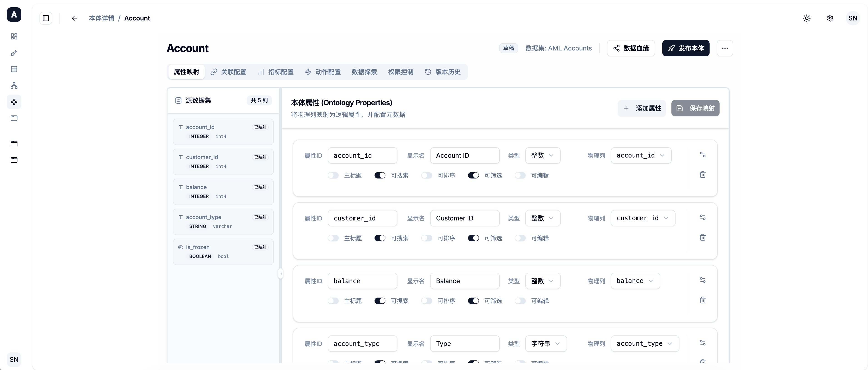Click the 保存映射 button

pyautogui.click(x=695, y=108)
